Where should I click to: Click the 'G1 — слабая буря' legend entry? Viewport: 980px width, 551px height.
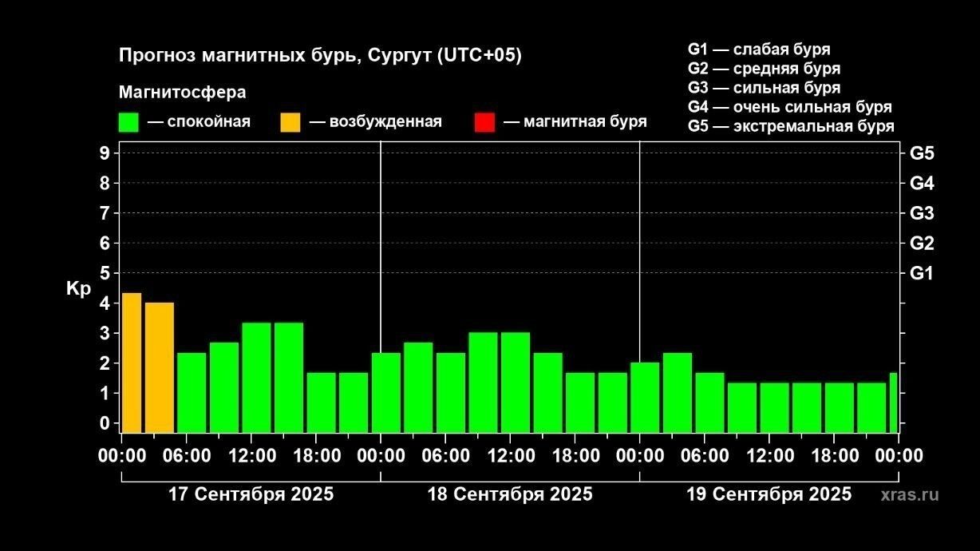coord(758,50)
